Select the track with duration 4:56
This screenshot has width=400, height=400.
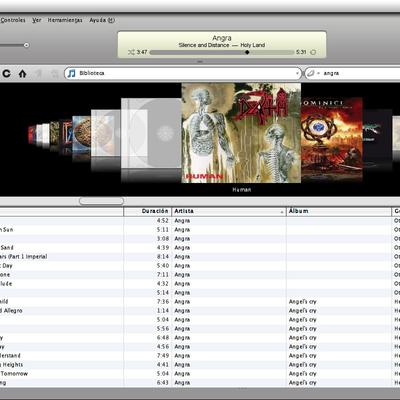pyautogui.click(x=200, y=347)
